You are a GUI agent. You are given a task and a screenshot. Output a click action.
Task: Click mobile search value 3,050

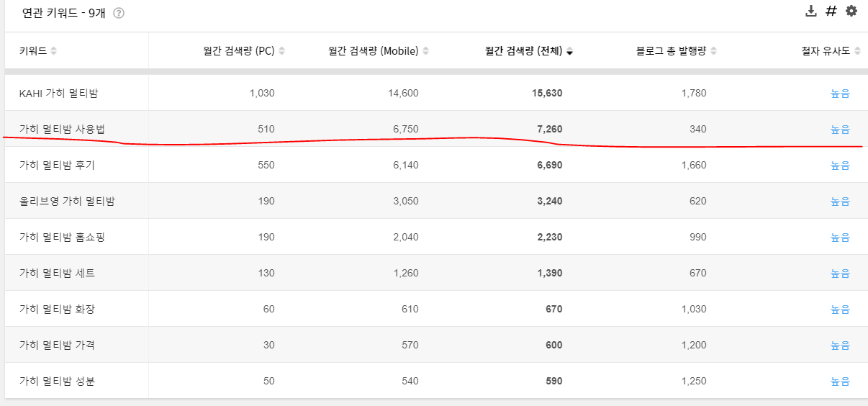tap(407, 201)
